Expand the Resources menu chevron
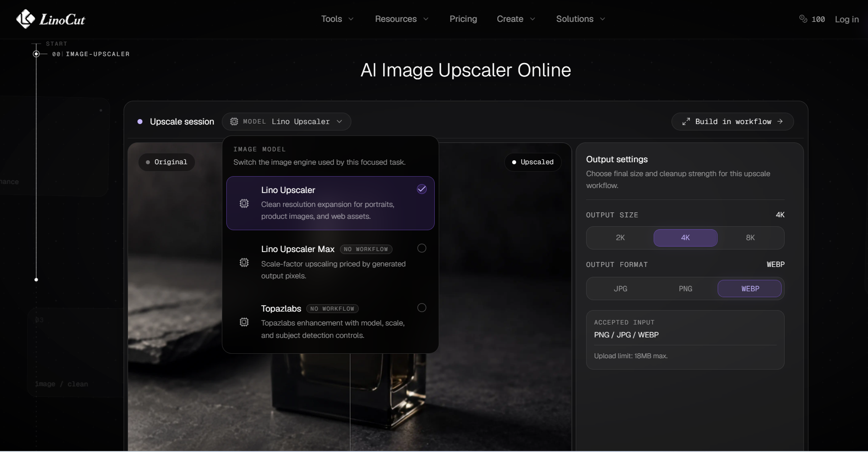The width and height of the screenshot is (868, 452). pos(426,19)
